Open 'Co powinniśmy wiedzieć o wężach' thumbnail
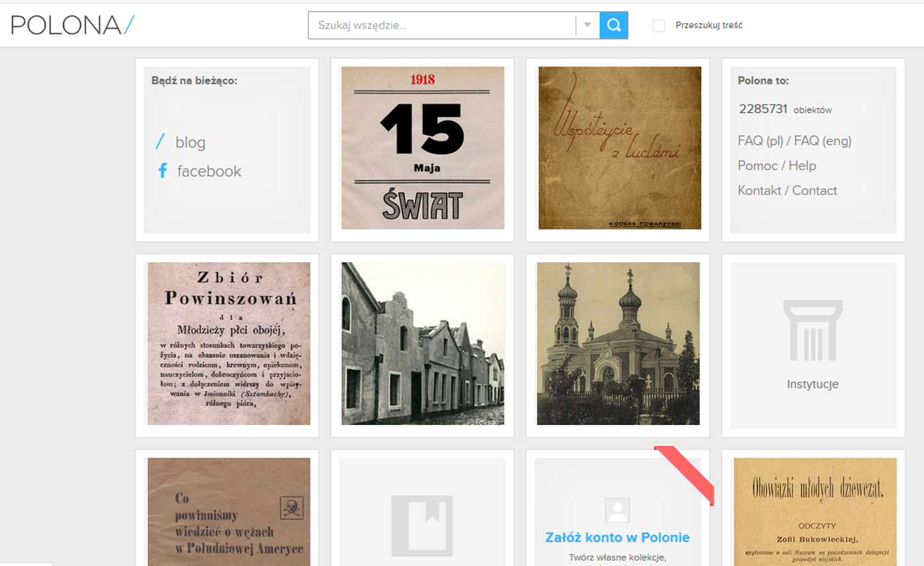Screen dimensions: 924x566 click(229, 512)
